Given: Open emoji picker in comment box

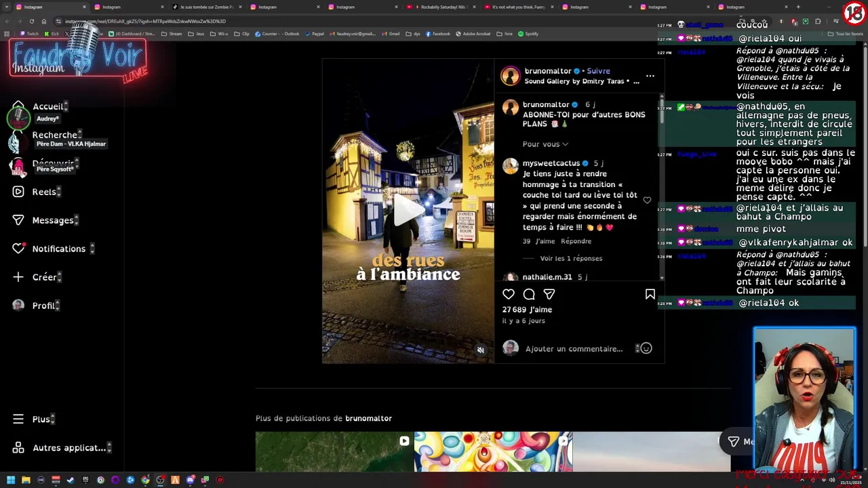Looking at the screenshot, I should coord(646,348).
